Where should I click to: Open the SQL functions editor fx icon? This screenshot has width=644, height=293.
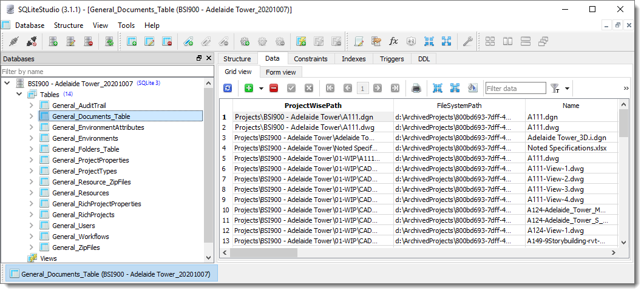(x=393, y=41)
